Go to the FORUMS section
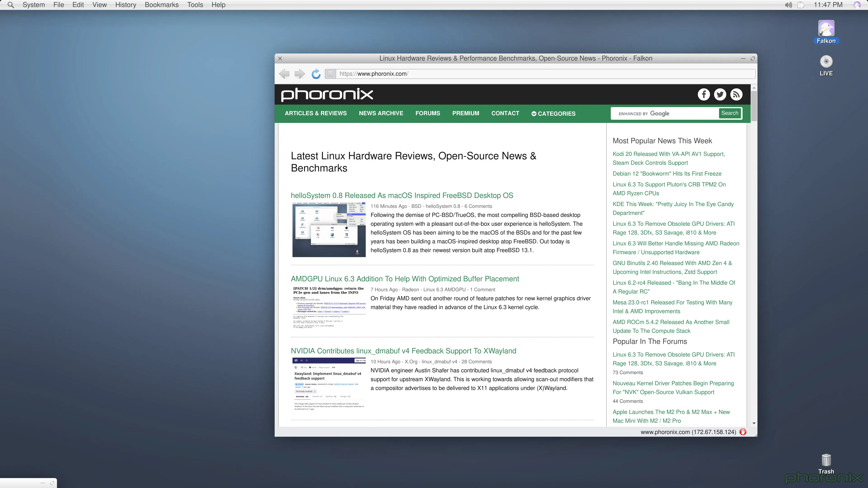The height and width of the screenshot is (488, 868). tap(428, 113)
